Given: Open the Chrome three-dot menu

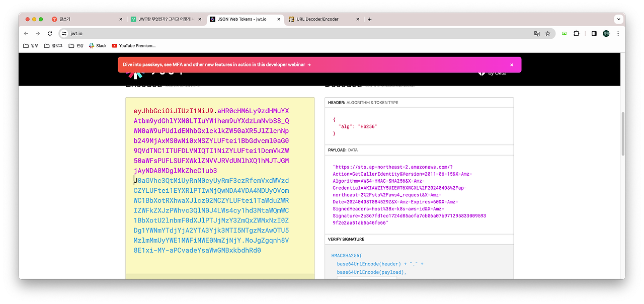Looking at the screenshot, I should 618,33.
